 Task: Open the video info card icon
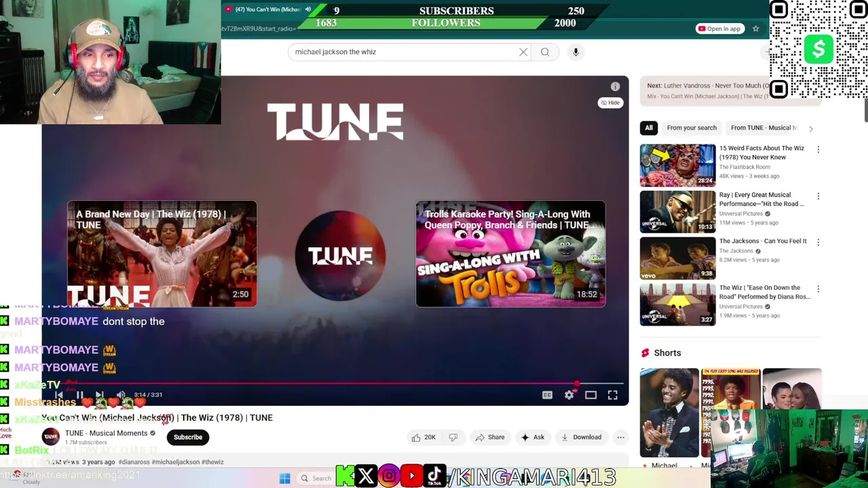pyautogui.click(x=615, y=87)
